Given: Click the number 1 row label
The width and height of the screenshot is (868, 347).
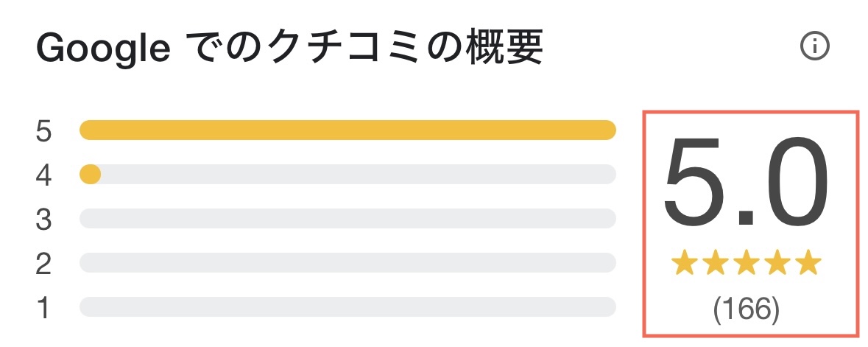Looking at the screenshot, I should 43,309.
